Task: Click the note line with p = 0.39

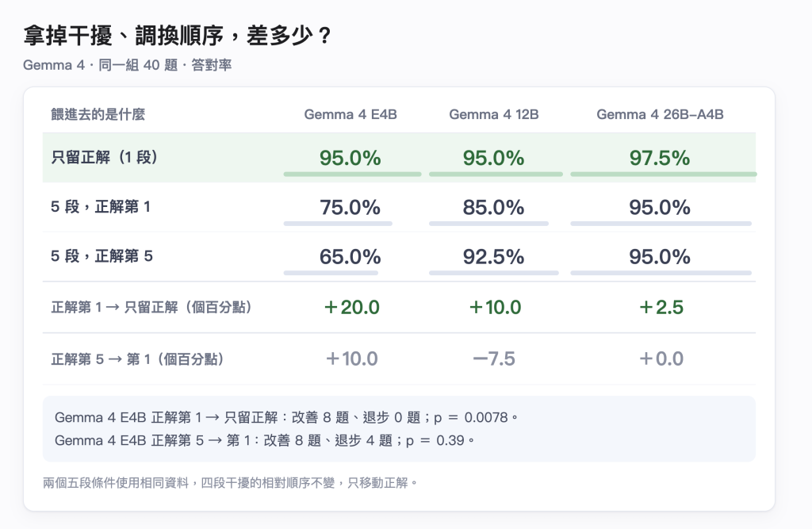Action: [x=265, y=440]
